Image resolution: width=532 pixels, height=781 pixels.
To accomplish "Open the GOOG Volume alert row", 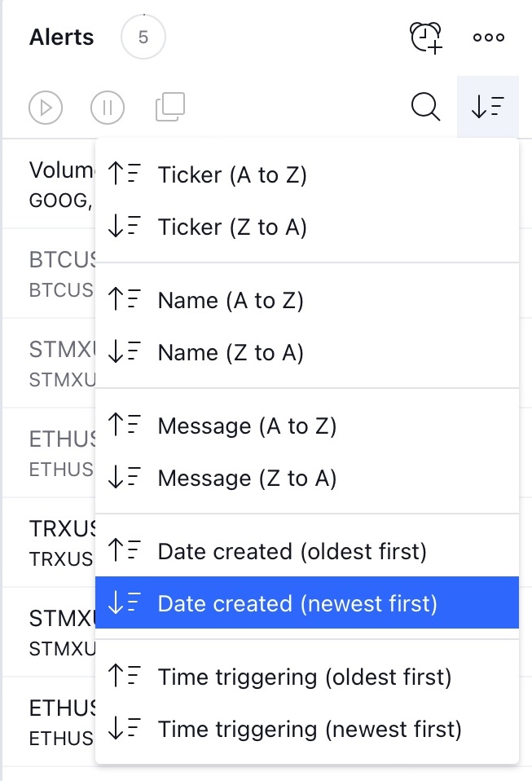I will tap(49, 184).
